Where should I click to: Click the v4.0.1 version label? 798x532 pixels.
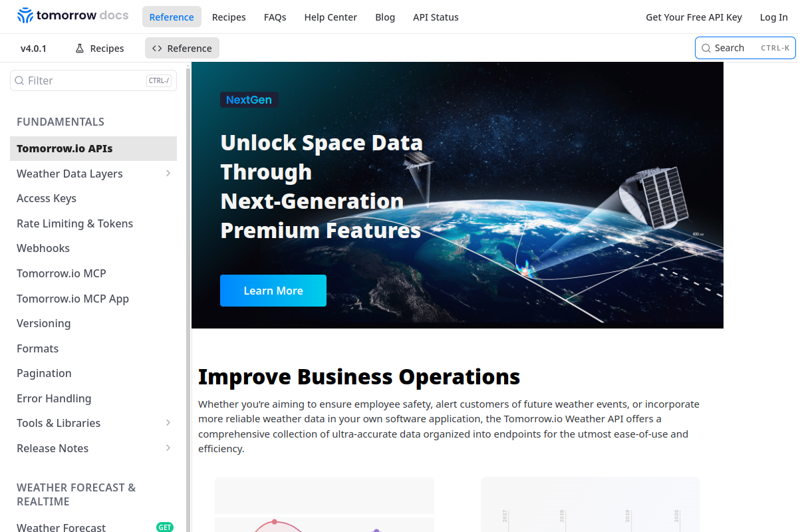point(33,49)
